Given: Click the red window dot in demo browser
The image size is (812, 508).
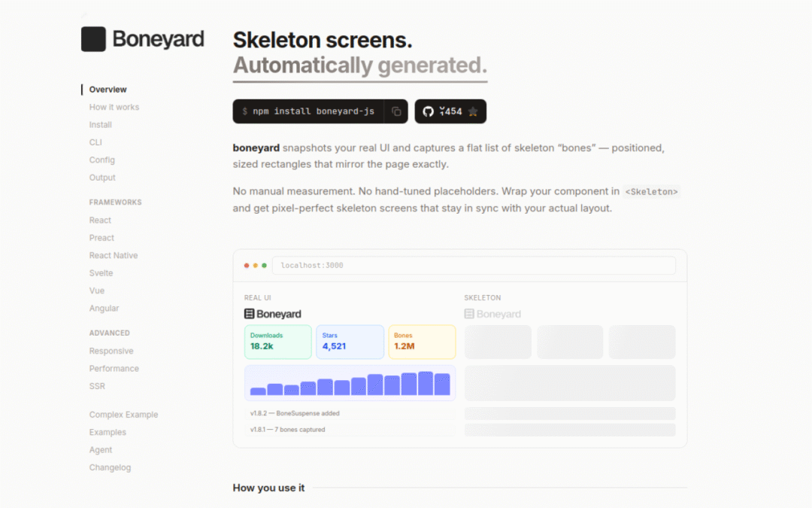Looking at the screenshot, I should (x=247, y=266).
